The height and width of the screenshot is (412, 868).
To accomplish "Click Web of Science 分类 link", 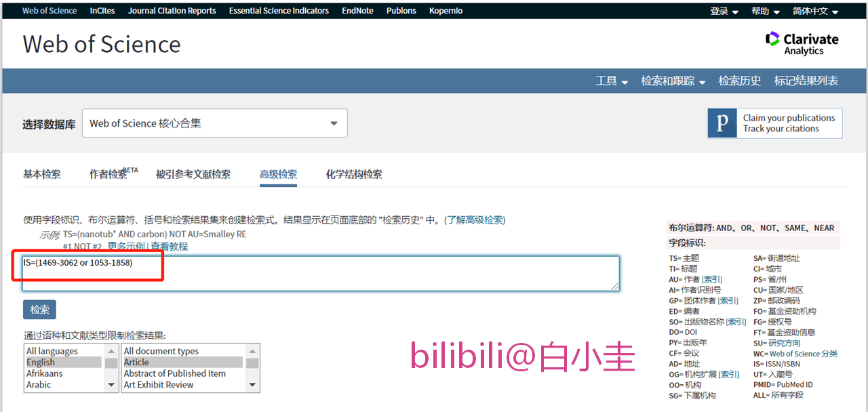I will 804,354.
